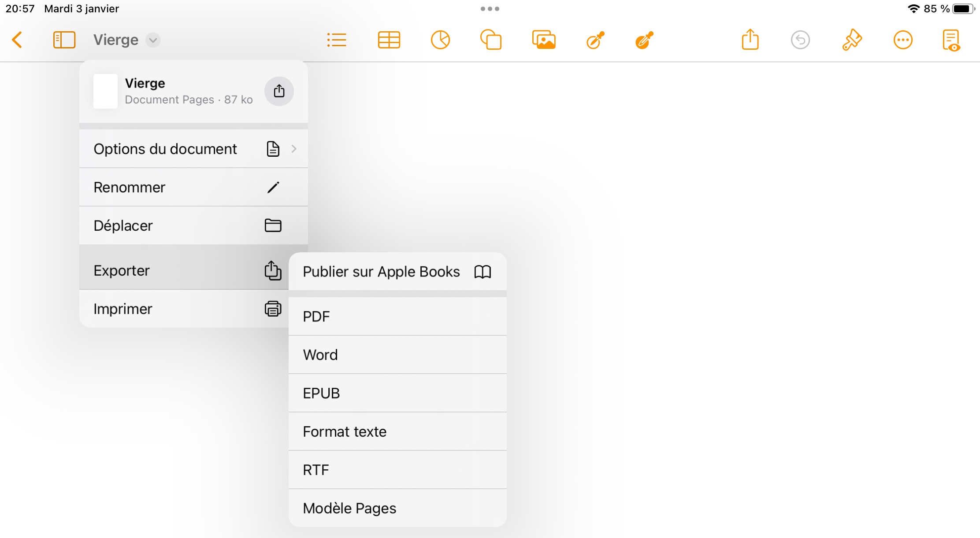Tap the share icon in top toolbar

[750, 40]
